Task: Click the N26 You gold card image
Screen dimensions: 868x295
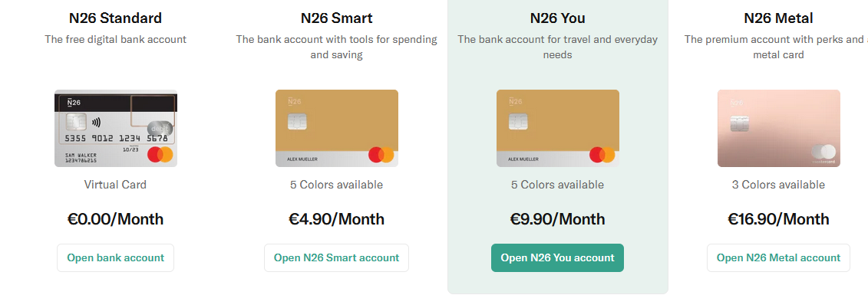Action: pyautogui.click(x=558, y=128)
